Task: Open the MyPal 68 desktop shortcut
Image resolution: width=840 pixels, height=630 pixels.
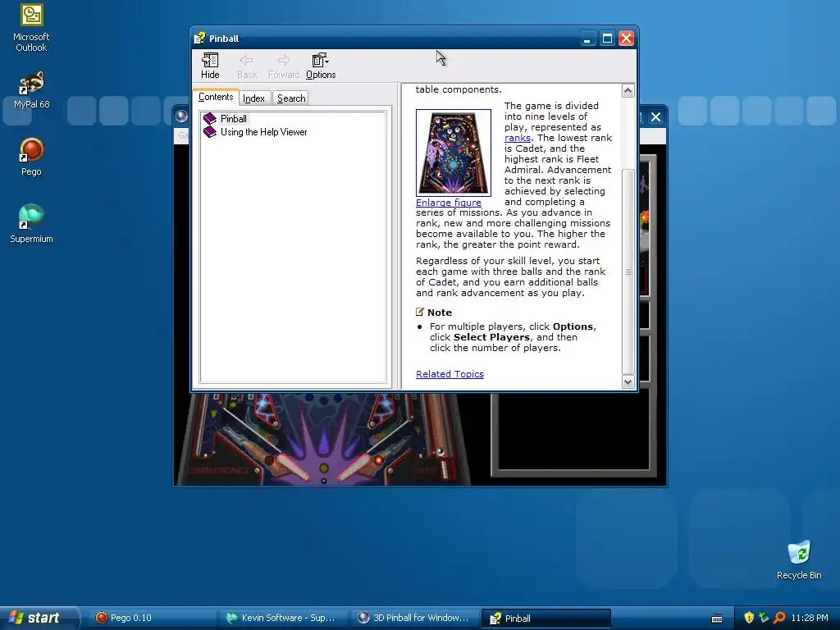Action: point(31,90)
